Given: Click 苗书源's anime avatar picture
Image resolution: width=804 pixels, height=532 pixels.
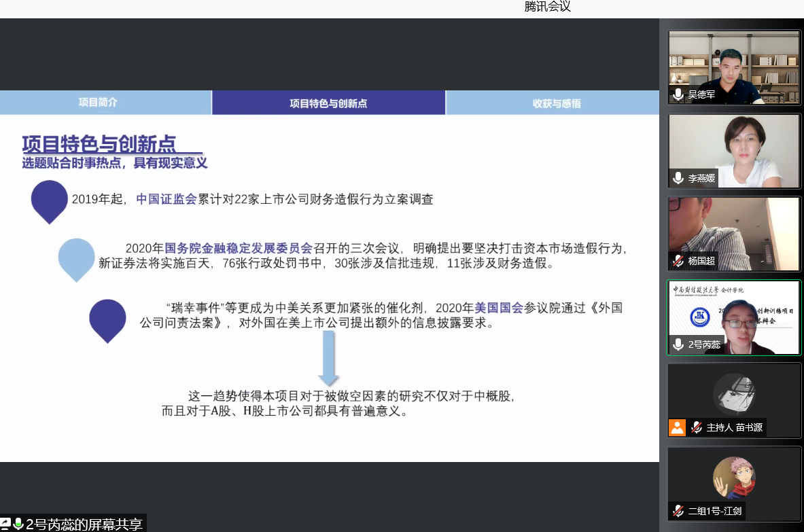Looking at the screenshot, I should click(733, 394).
